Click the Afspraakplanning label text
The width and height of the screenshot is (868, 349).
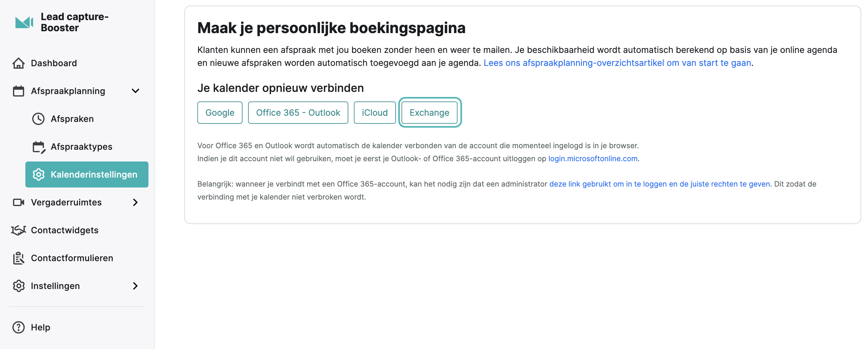click(68, 91)
